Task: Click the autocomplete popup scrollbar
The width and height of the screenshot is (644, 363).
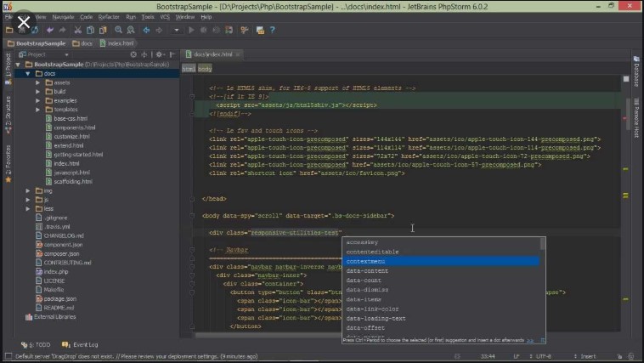Action: tap(543, 244)
